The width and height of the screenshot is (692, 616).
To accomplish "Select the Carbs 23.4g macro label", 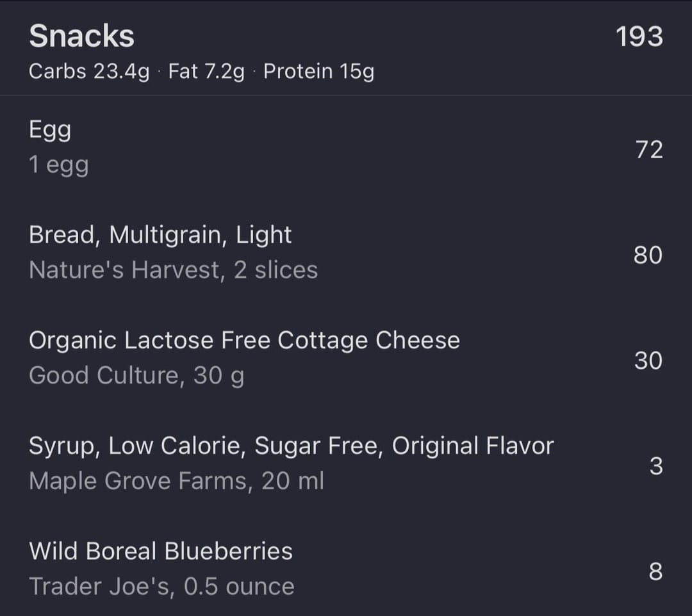I will click(x=89, y=72).
